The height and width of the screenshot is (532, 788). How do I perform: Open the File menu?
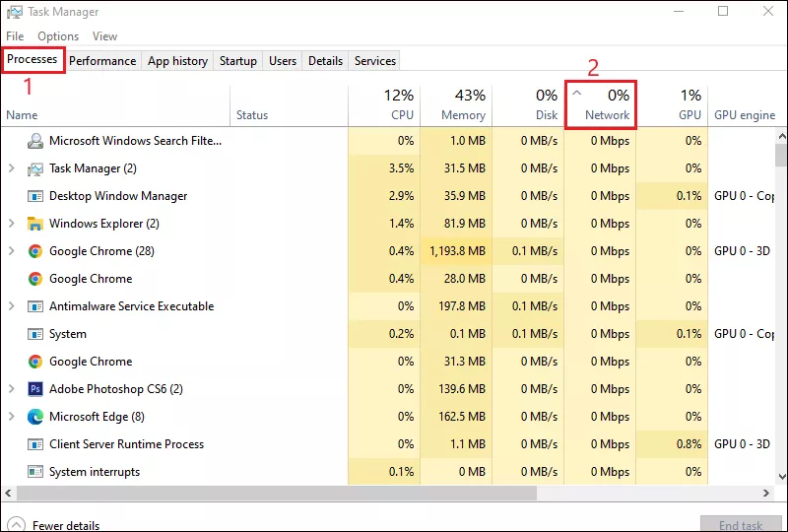click(x=15, y=36)
